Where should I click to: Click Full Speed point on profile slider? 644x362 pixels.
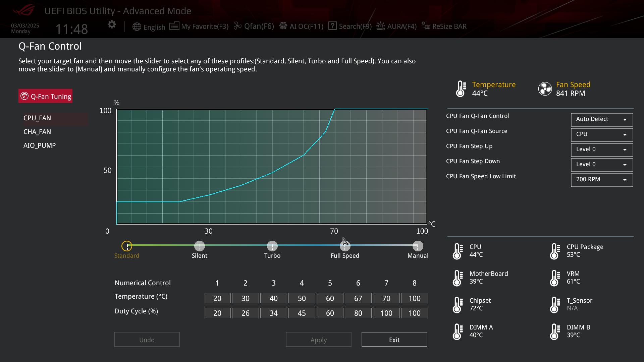345,246
